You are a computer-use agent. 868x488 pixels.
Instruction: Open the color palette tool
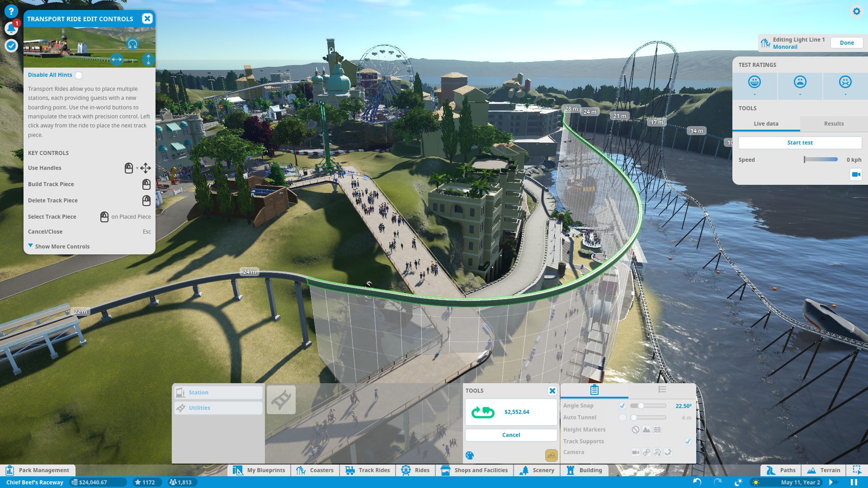[x=470, y=455]
